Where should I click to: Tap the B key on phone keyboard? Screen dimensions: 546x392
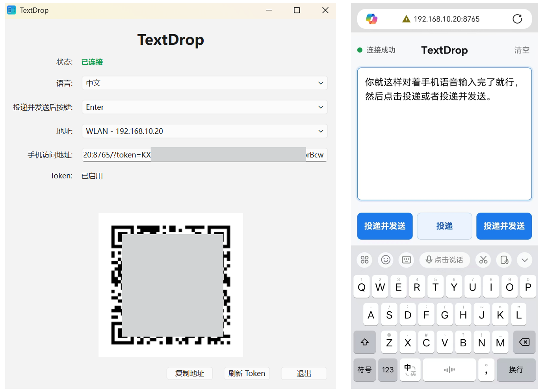[463, 342]
